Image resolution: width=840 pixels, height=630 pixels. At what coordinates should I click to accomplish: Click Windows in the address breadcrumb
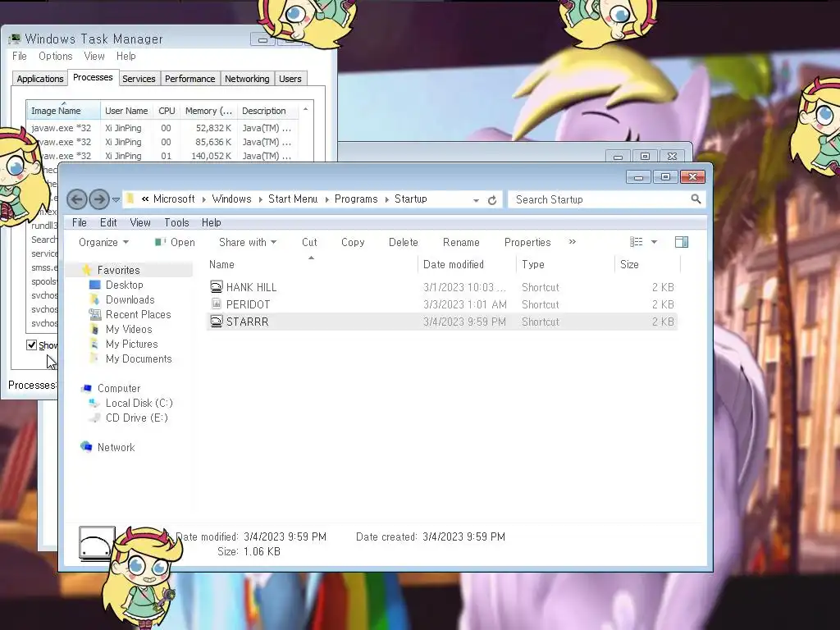click(231, 199)
